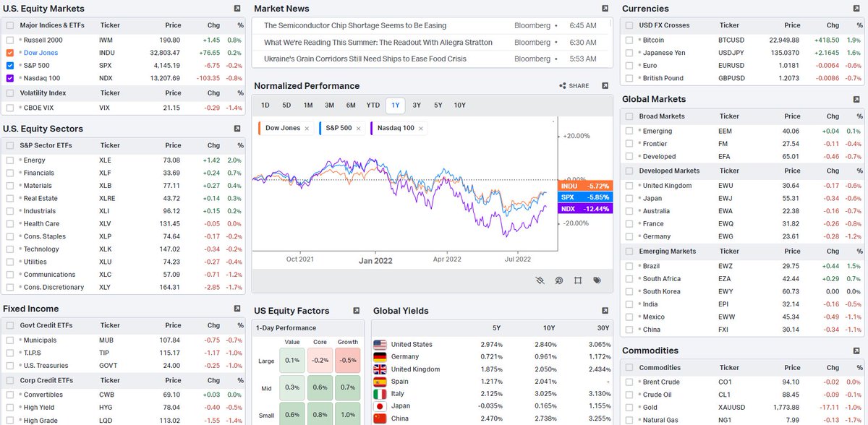Click the BTCUSD ticker text
This screenshot has height=425, width=868.
[731, 40]
